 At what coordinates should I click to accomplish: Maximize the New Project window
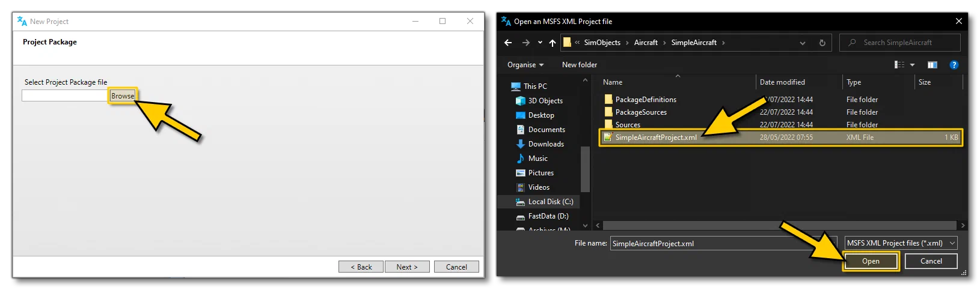pos(443,21)
